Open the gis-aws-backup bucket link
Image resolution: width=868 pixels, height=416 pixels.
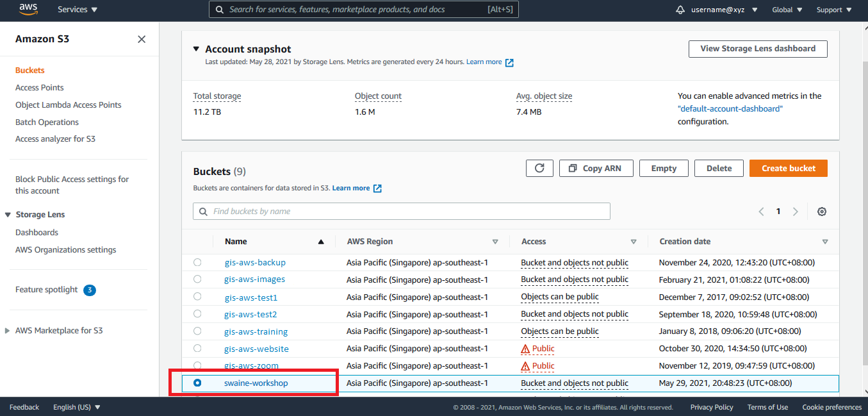255,263
